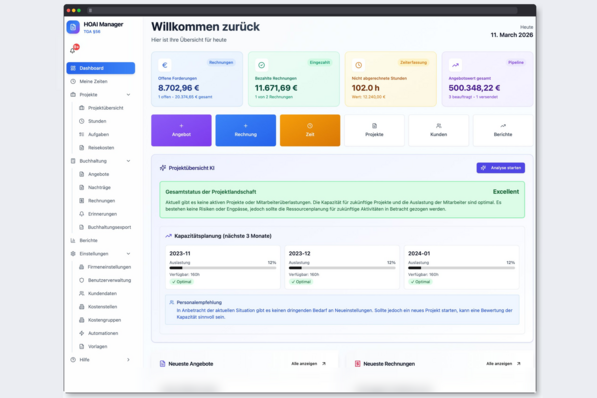Click the Einstellungen gear icon in sidebar
597x398 pixels.
73,254
